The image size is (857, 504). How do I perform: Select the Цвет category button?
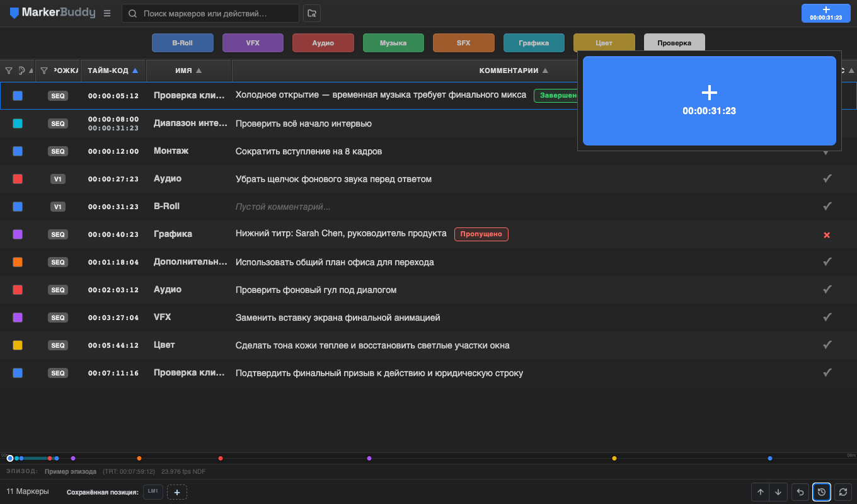[604, 43]
